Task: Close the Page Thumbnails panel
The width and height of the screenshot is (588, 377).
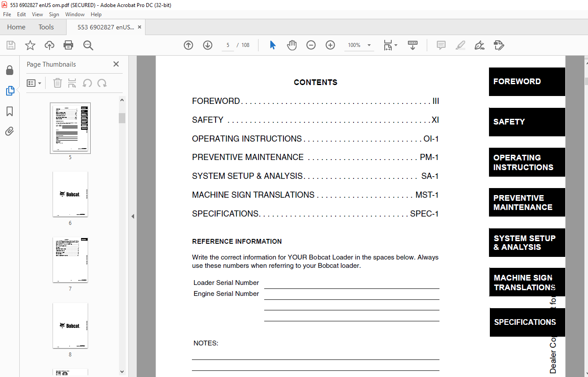Action: (x=116, y=64)
